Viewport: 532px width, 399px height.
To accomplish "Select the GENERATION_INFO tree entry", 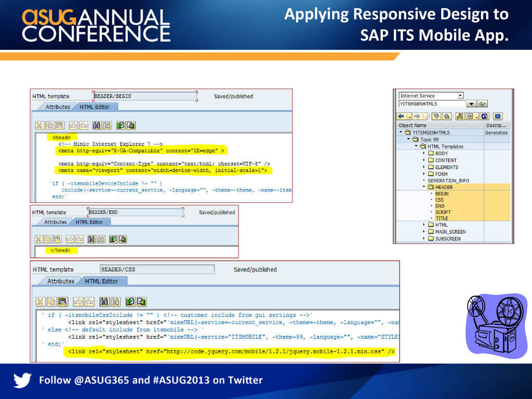I will pyautogui.click(x=448, y=180).
